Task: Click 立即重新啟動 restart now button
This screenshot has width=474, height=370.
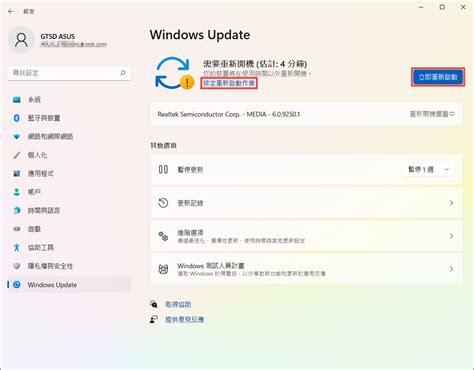Action: click(438, 77)
